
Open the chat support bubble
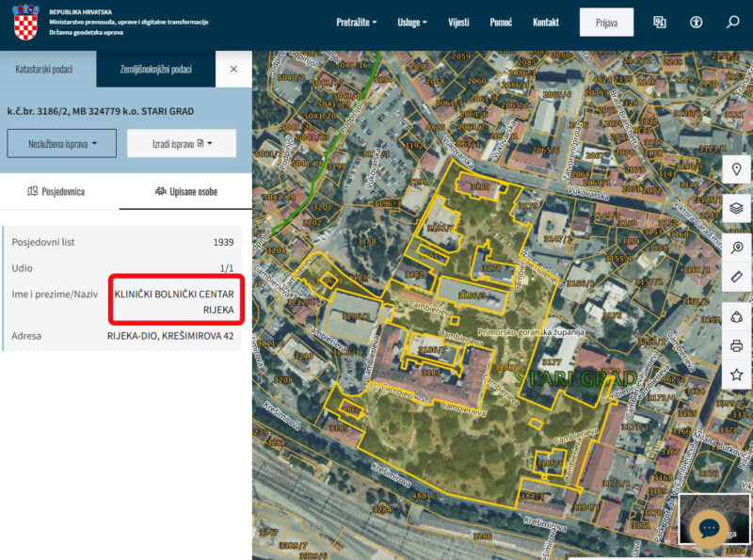pos(709,528)
